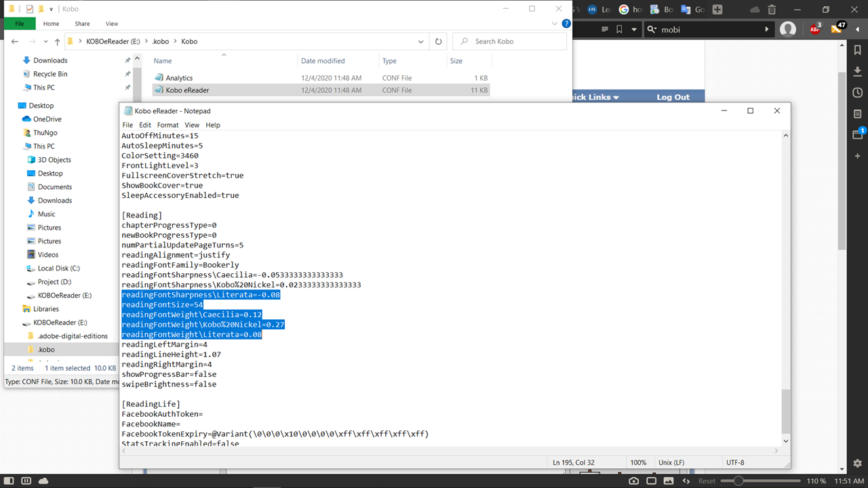Select Local Disk (C:) in the tree
868x488 pixels.
tap(58, 268)
